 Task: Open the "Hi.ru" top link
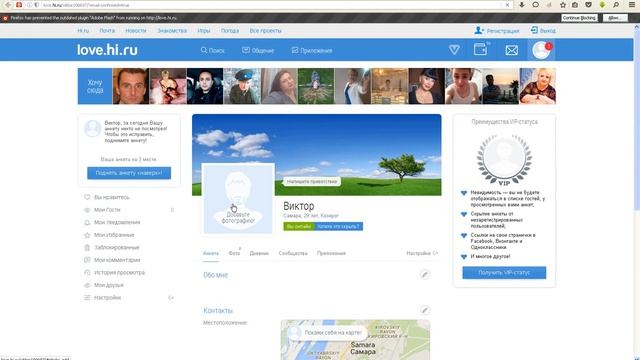pos(83,31)
